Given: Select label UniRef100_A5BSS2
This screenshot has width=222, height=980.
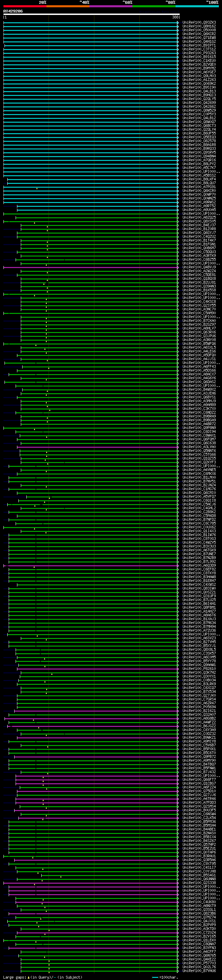Looking at the screenshot, I should pos(199,175).
